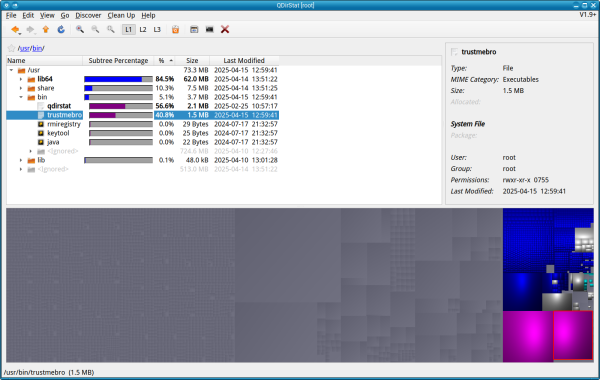Refresh all with the blue reload icon
This screenshot has width=600, height=380.
[x=61, y=29]
